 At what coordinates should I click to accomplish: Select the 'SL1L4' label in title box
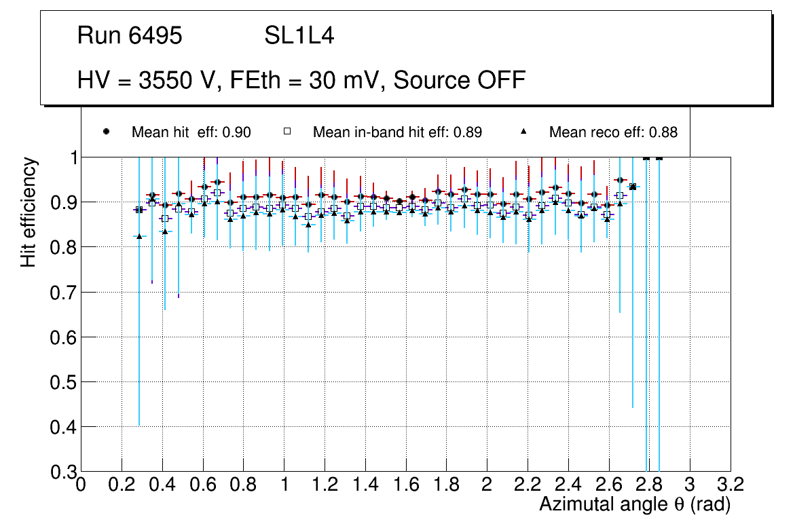pyautogui.click(x=299, y=36)
